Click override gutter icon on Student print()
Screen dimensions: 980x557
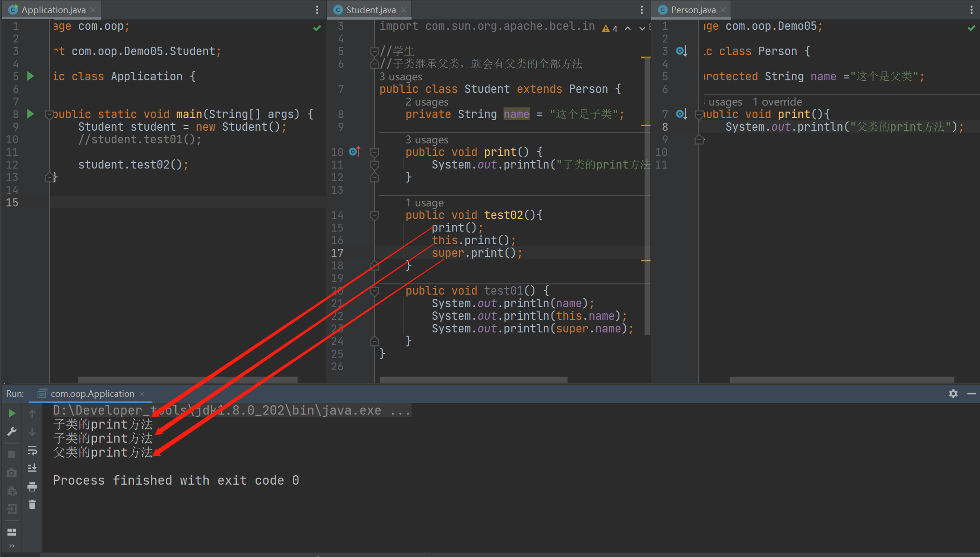pyautogui.click(x=355, y=152)
